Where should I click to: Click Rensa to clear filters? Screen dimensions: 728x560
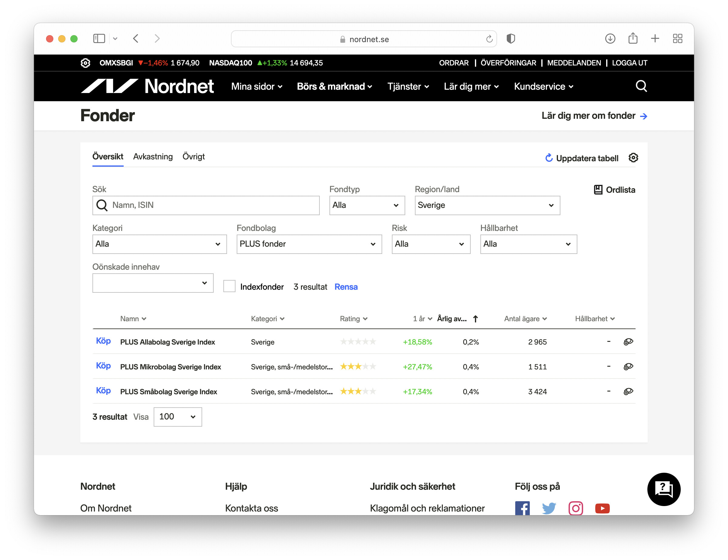tap(346, 287)
